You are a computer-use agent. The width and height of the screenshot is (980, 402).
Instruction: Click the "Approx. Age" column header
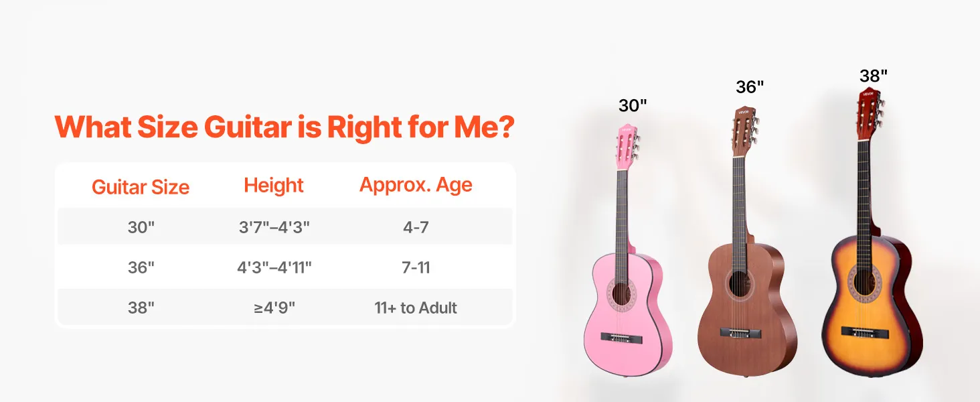tap(416, 186)
